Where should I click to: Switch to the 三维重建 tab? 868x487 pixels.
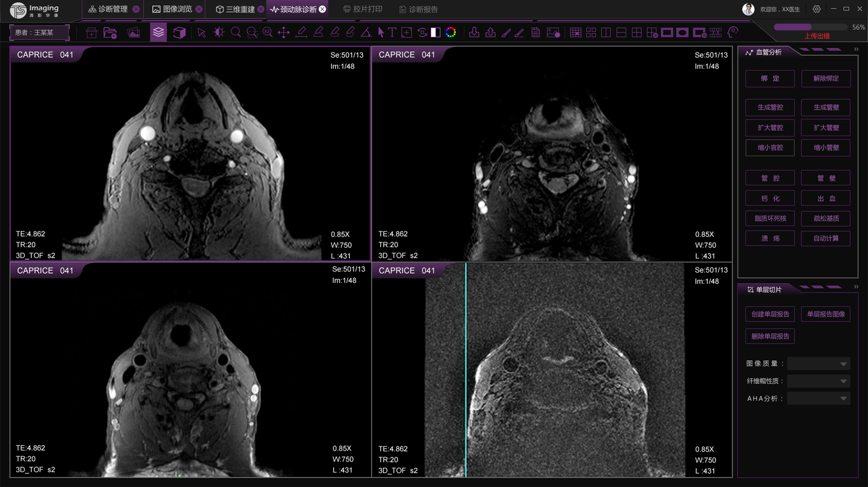coord(239,9)
